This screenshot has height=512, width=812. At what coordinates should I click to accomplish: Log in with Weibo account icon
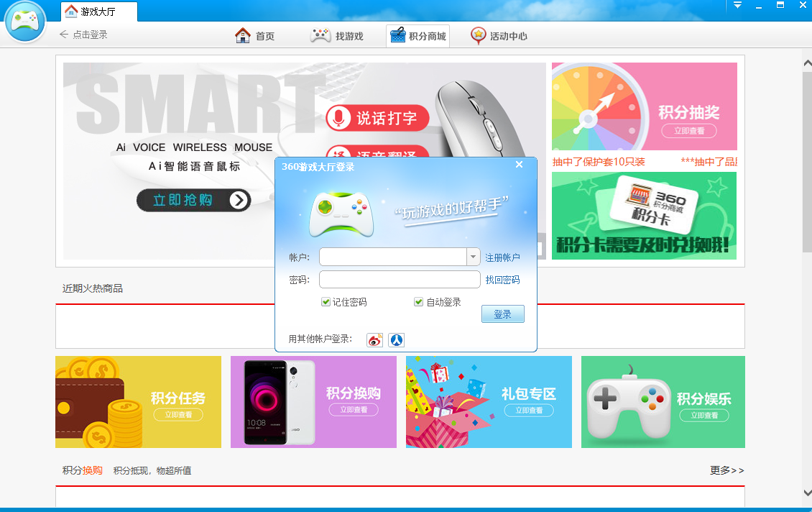374,340
